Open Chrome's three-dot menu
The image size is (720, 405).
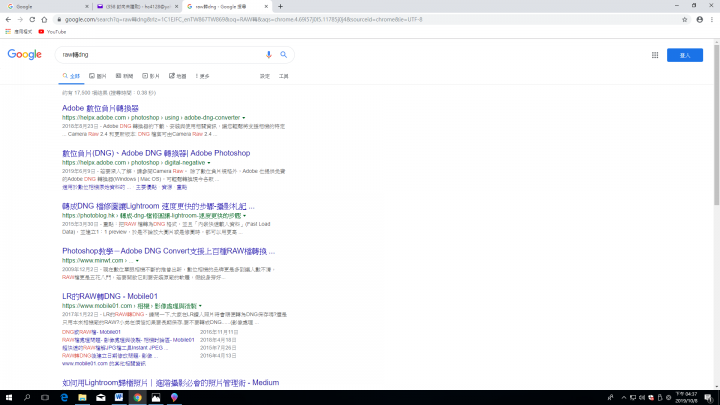coord(712,20)
